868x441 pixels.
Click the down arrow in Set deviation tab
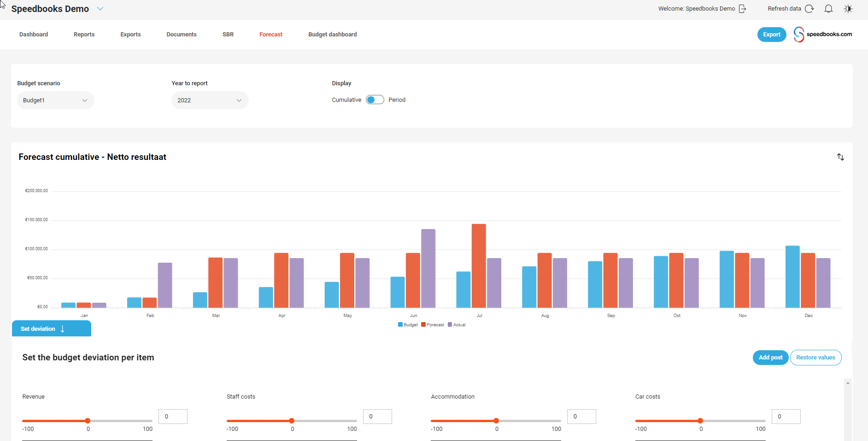63,329
